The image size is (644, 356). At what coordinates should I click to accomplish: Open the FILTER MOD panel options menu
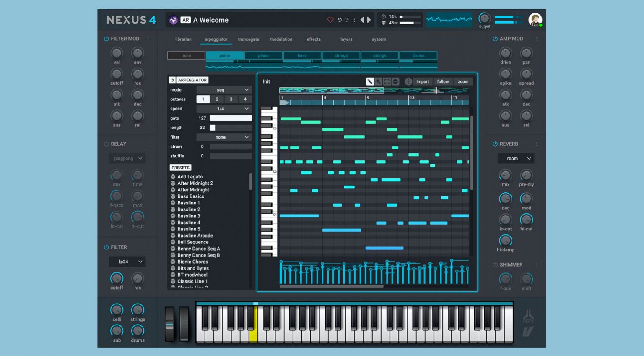point(148,39)
